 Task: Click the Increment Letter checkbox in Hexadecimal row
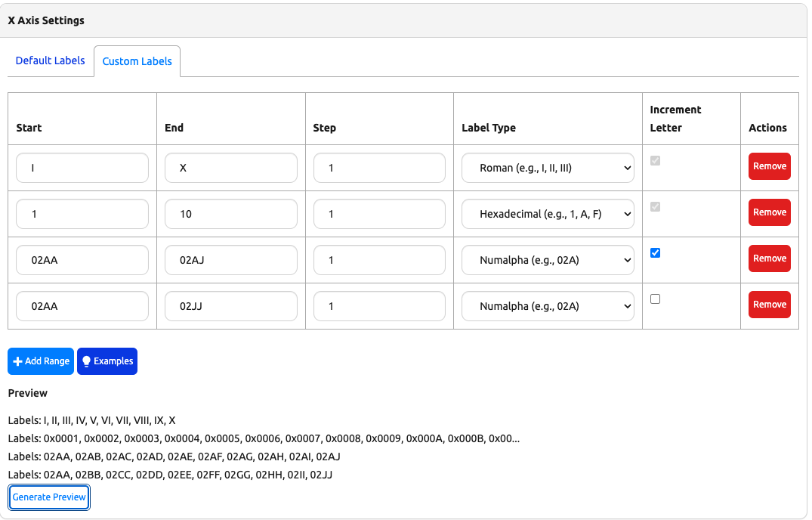(x=655, y=206)
